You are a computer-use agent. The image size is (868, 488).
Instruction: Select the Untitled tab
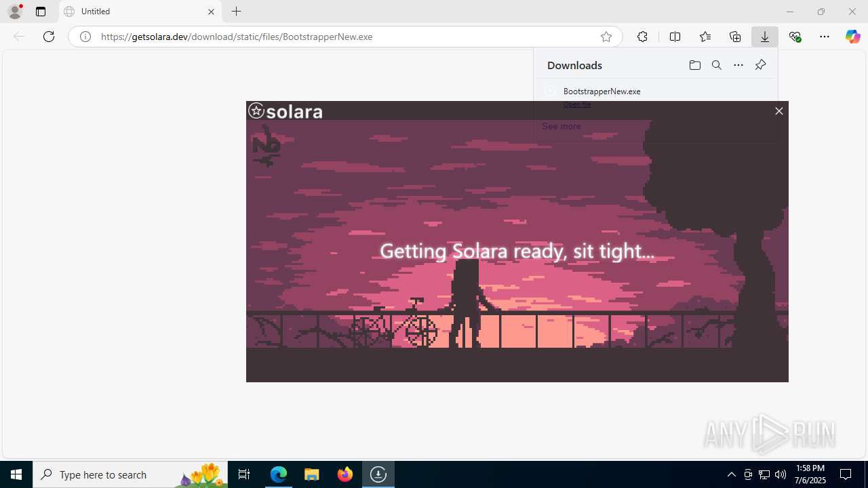point(140,12)
